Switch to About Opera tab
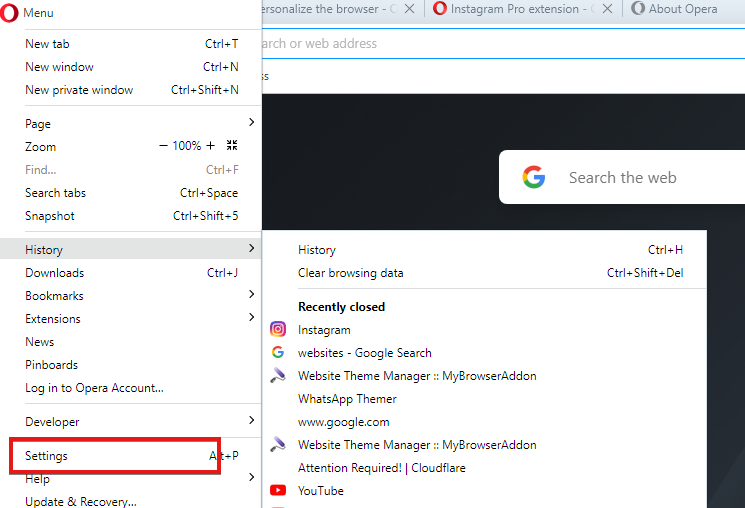This screenshot has width=745, height=508. [x=683, y=9]
